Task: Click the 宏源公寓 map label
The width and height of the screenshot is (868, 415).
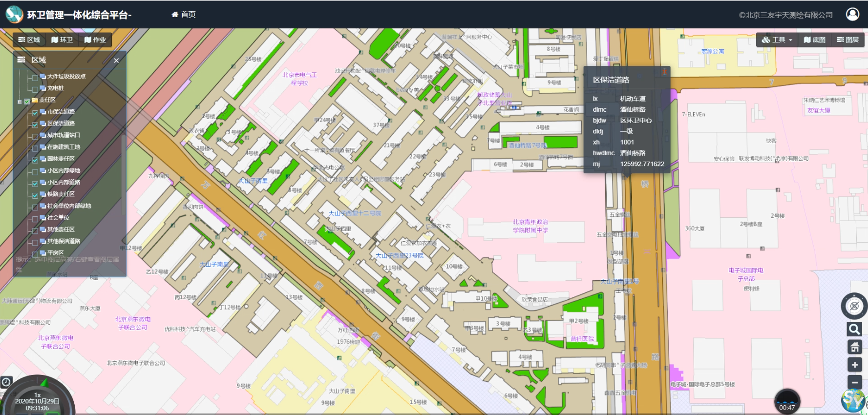Action: coord(713,51)
